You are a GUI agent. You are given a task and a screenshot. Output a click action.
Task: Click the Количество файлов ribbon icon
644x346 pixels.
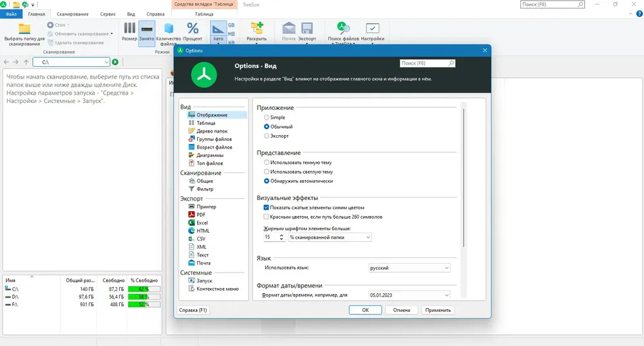(x=168, y=28)
